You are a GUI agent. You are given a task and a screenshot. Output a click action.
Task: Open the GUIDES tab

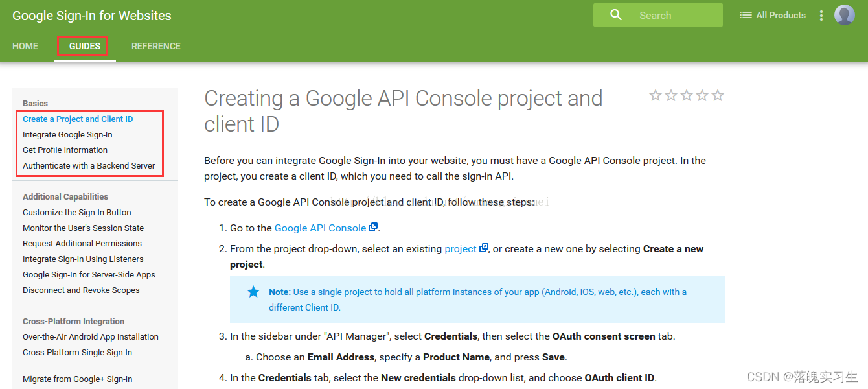pos(85,46)
